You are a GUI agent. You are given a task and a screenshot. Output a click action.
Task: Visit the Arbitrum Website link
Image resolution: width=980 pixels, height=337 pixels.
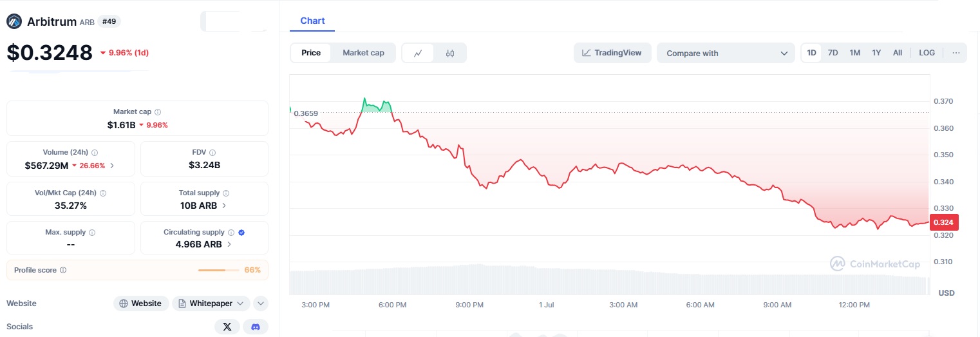coord(141,303)
